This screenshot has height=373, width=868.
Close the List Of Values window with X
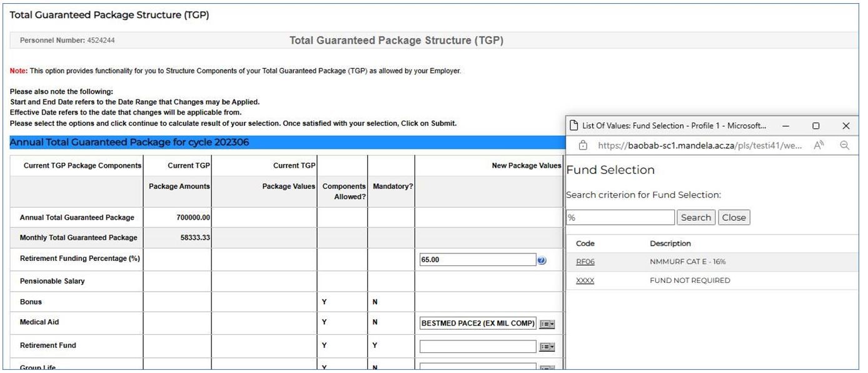pos(845,126)
